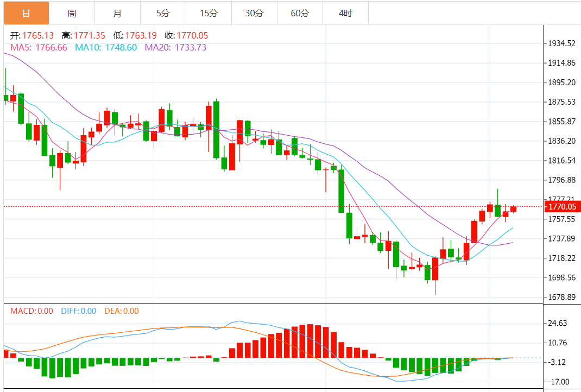Viewport: 581px width, 392px height.
Task: Click the 10.76 MACD axis label
Action: [557, 343]
